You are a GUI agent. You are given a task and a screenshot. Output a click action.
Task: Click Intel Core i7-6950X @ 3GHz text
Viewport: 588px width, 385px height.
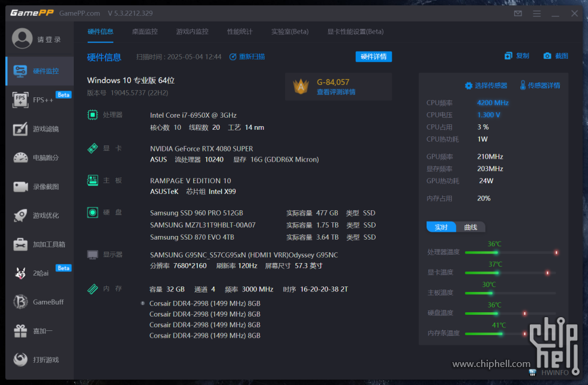coord(193,115)
